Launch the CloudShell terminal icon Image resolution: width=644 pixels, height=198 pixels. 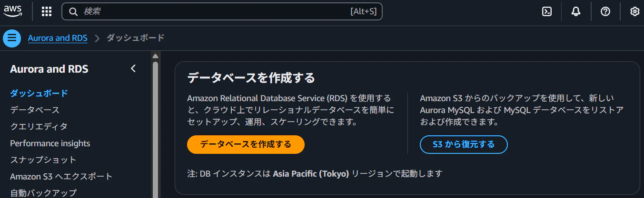tap(547, 12)
